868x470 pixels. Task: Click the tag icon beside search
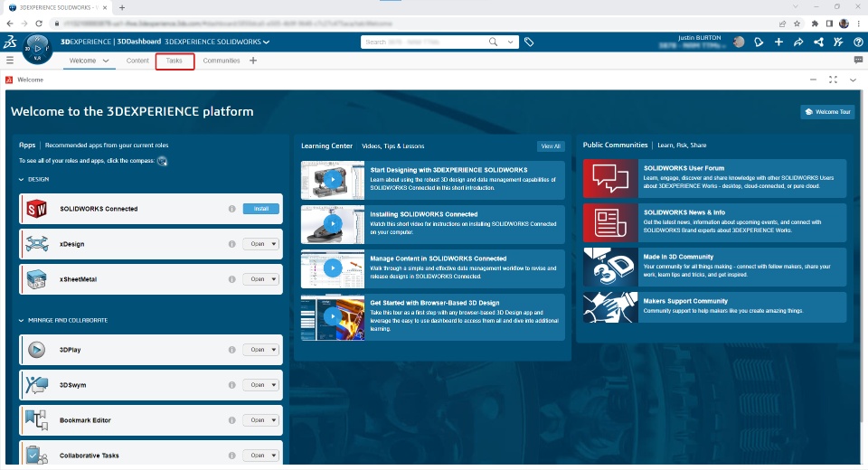[x=529, y=42]
